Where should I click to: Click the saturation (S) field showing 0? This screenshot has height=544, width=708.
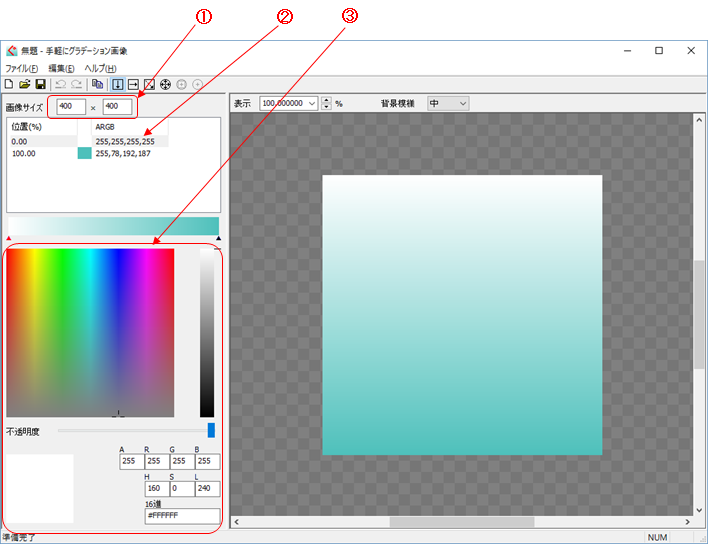(182, 488)
